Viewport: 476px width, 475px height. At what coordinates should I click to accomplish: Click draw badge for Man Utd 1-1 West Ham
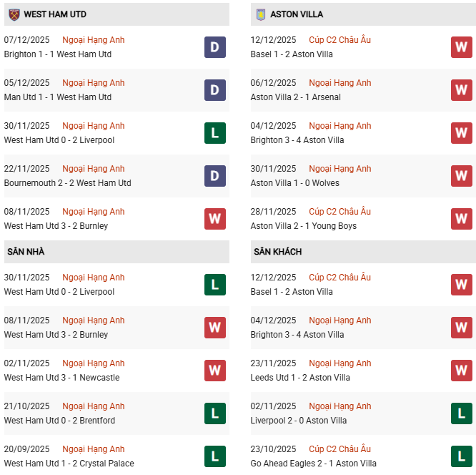[x=215, y=90]
